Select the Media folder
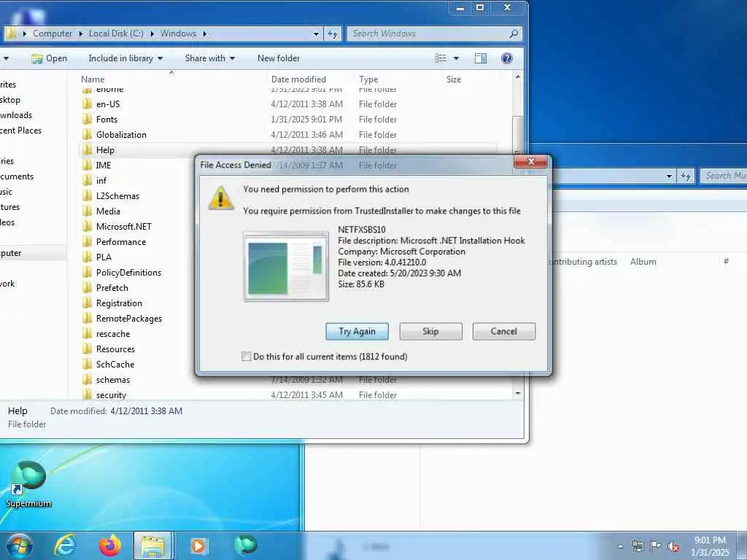 (108, 211)
